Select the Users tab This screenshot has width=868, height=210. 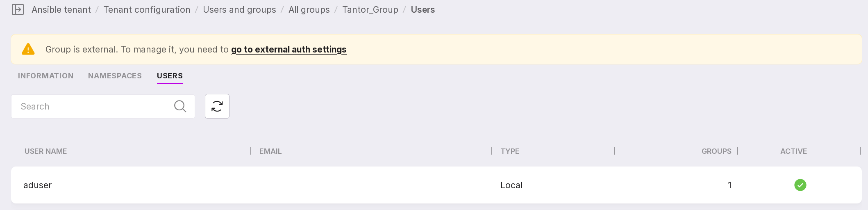170,76
